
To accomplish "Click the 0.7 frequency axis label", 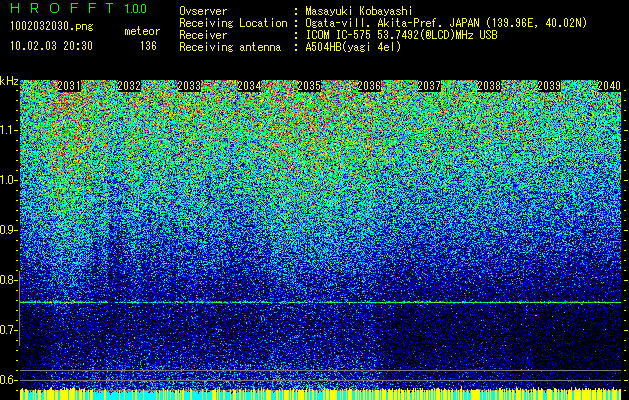I will pos(9,330).
